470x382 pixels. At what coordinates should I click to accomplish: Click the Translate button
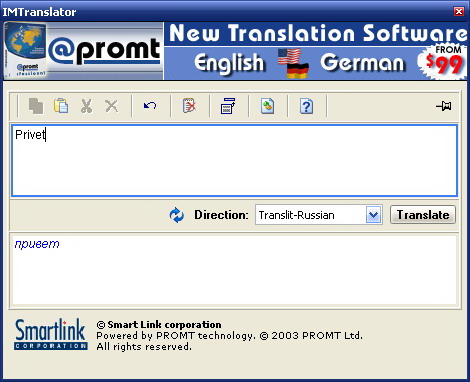click(423, 215)
